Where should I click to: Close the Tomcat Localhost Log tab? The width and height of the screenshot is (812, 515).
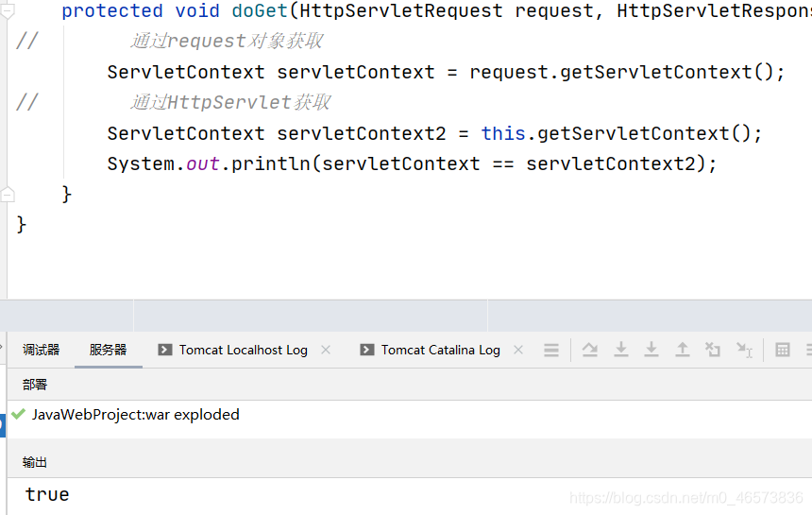326,350
